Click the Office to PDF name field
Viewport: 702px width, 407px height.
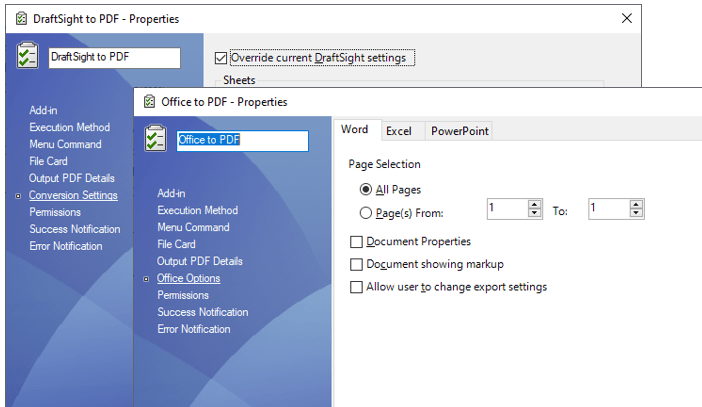(242, 141)
